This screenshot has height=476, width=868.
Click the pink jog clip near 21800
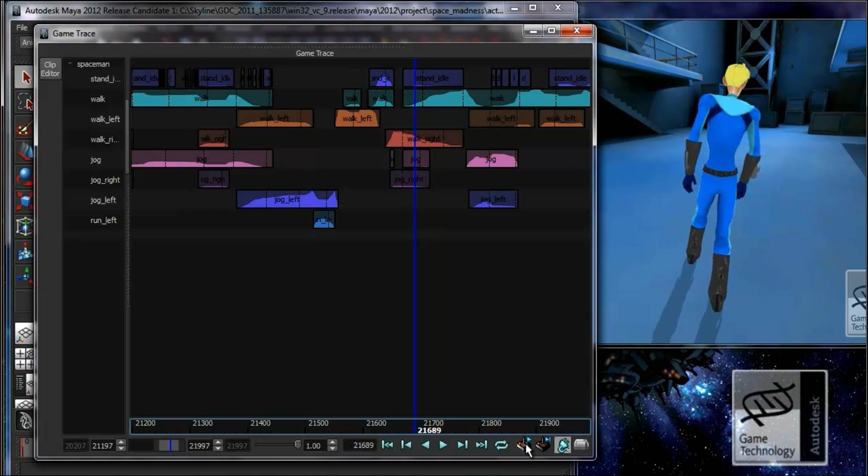click(492, 159)
